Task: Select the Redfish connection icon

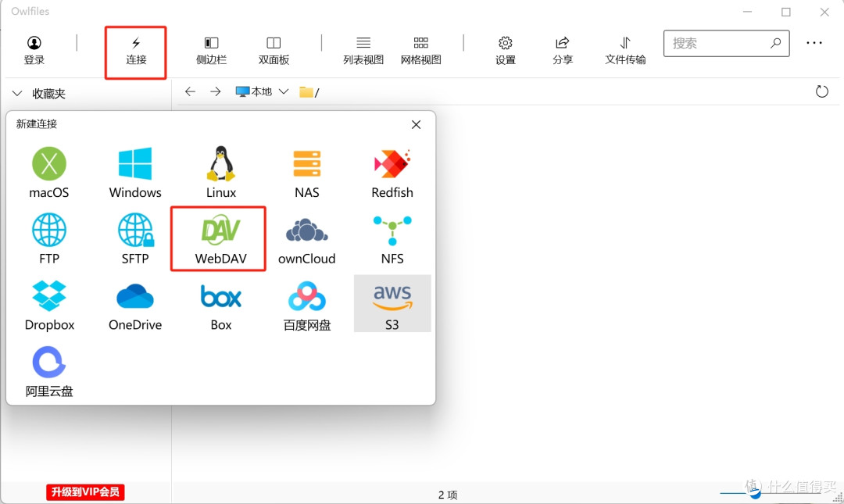Action: tap(392, 172)
